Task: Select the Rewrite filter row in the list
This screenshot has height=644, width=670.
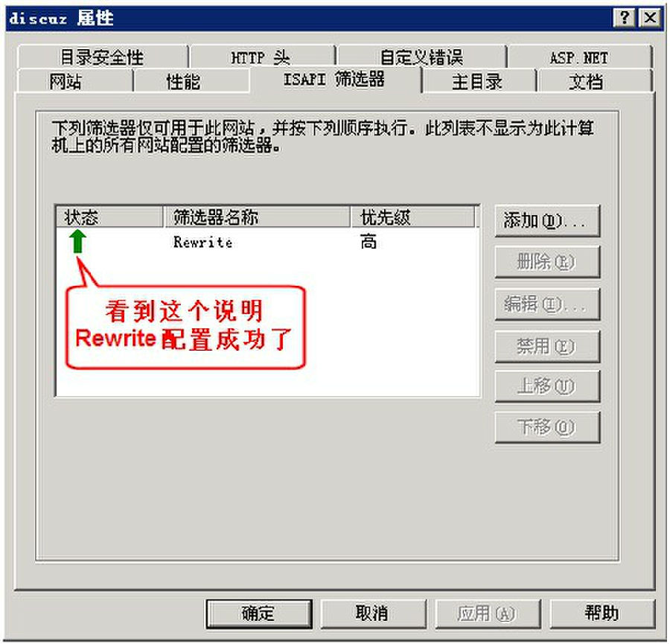Action: click(267, 242)
